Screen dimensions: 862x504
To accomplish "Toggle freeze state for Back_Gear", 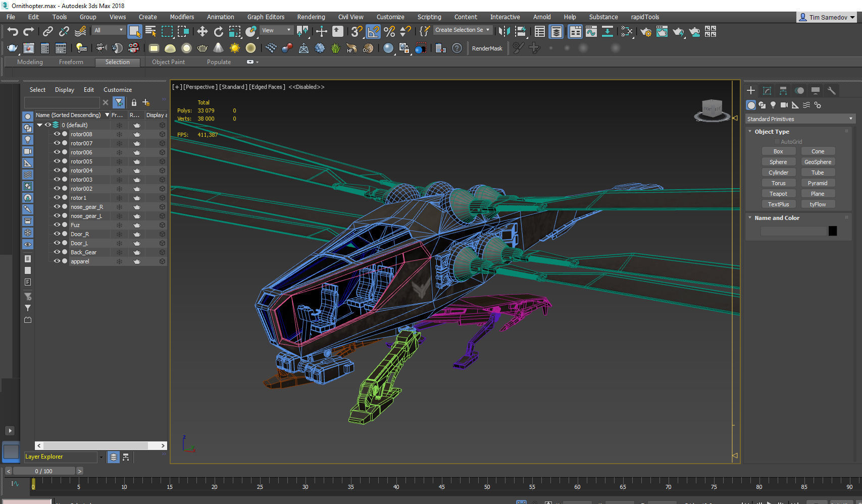I will pyautogui.click(x=120, y=252).
